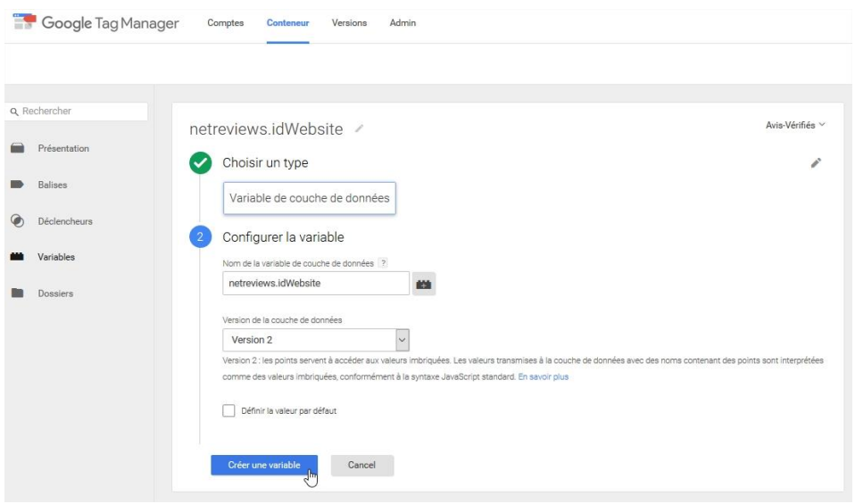Screen dimensions: 855x504
Task: Click the variable picker brick icon
Action: pos(424,284)
